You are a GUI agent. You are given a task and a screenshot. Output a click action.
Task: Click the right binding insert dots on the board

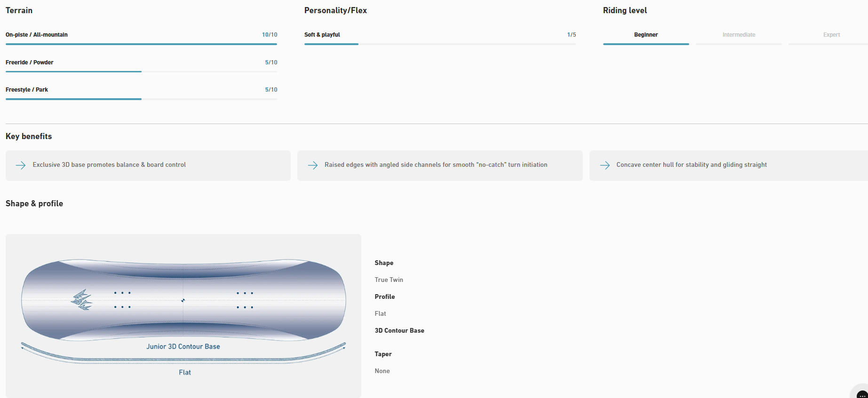pos(245,300)
